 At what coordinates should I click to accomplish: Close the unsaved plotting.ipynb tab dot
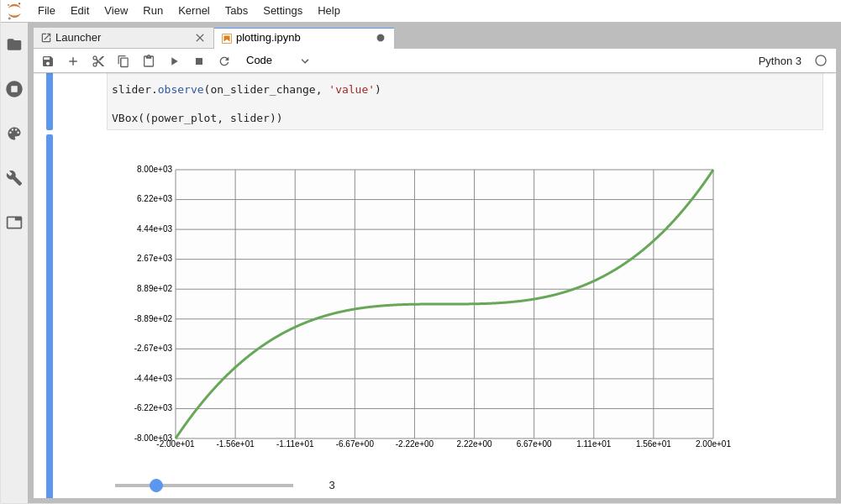[381, 38]
